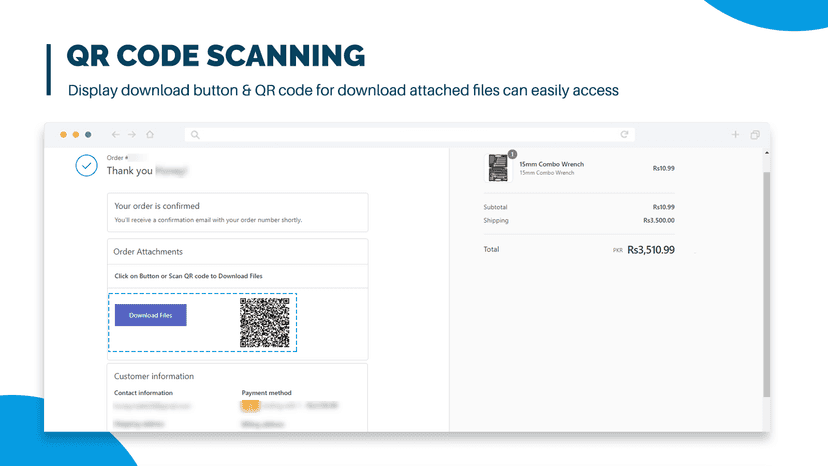Screen dimensions: 828x466
Task: Click the "Subtotal" label
Action: pos(495,207)
